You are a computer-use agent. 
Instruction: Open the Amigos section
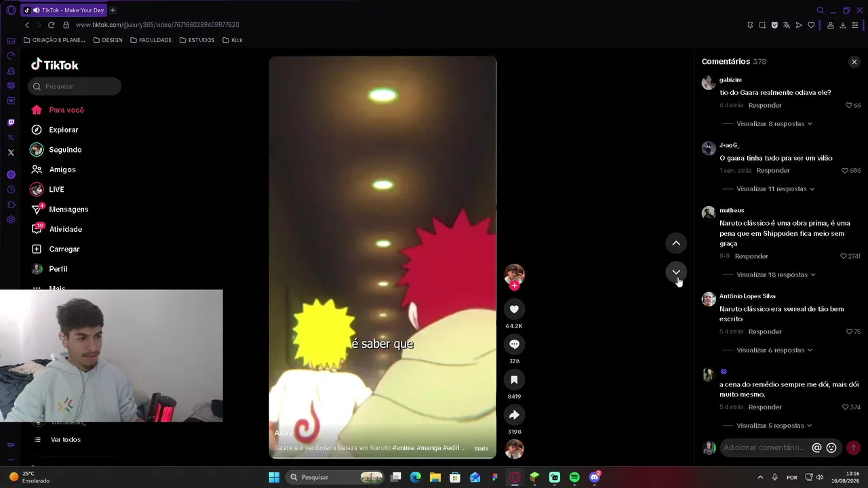click(54, 169)
